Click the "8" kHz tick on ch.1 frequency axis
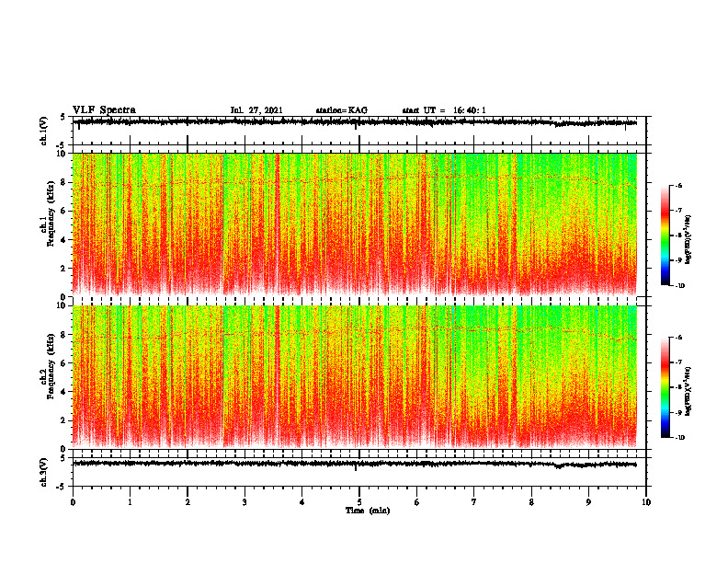 (x=63, y=182)
